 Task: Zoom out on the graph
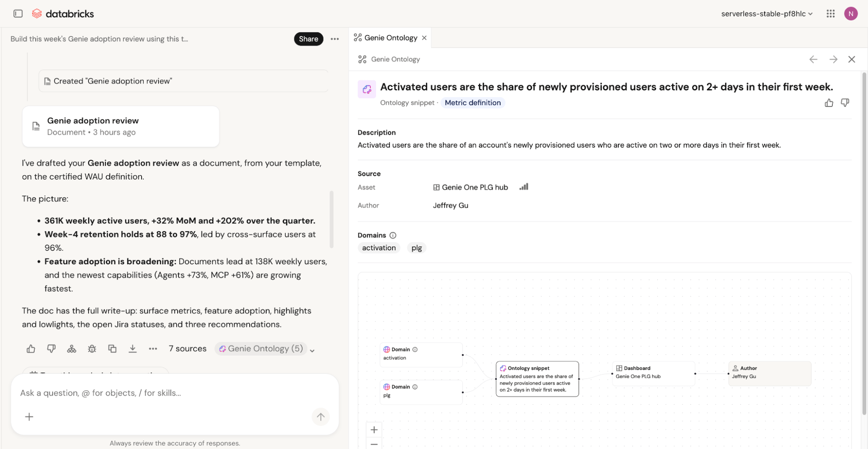coord(374,444)
